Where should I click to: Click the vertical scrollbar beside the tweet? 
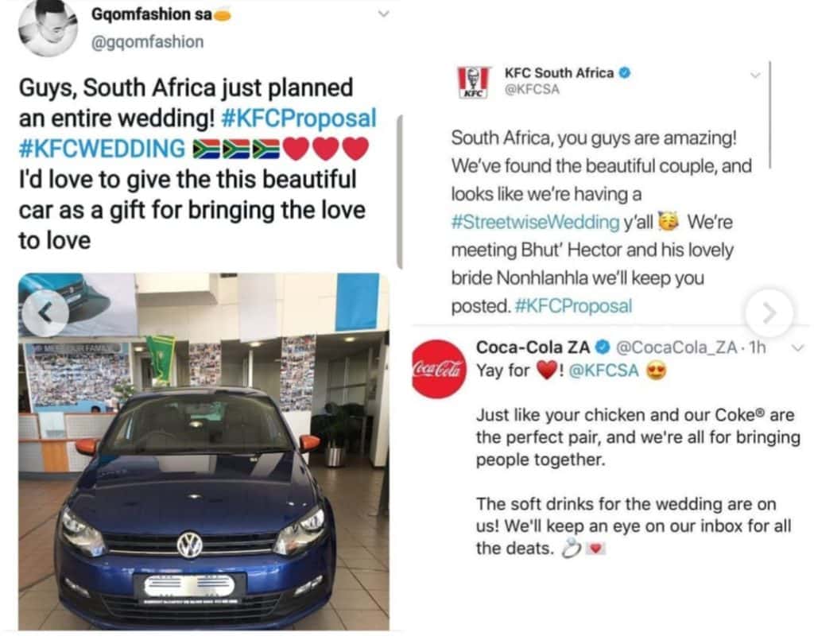coord(400,191)
